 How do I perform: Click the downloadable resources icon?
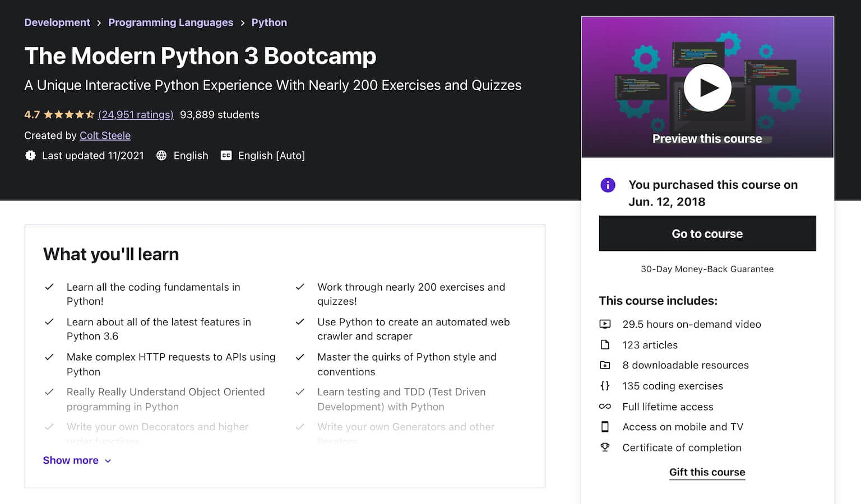605,365
